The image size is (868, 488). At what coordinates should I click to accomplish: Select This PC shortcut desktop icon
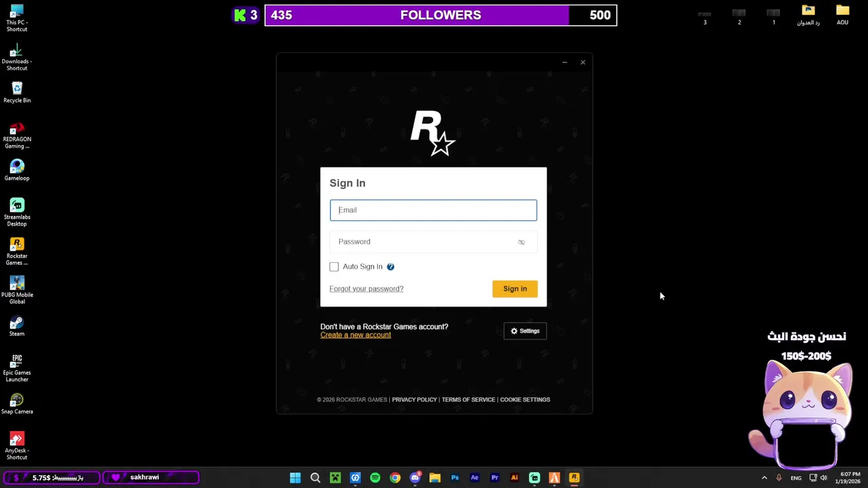[x=17, y=18]
